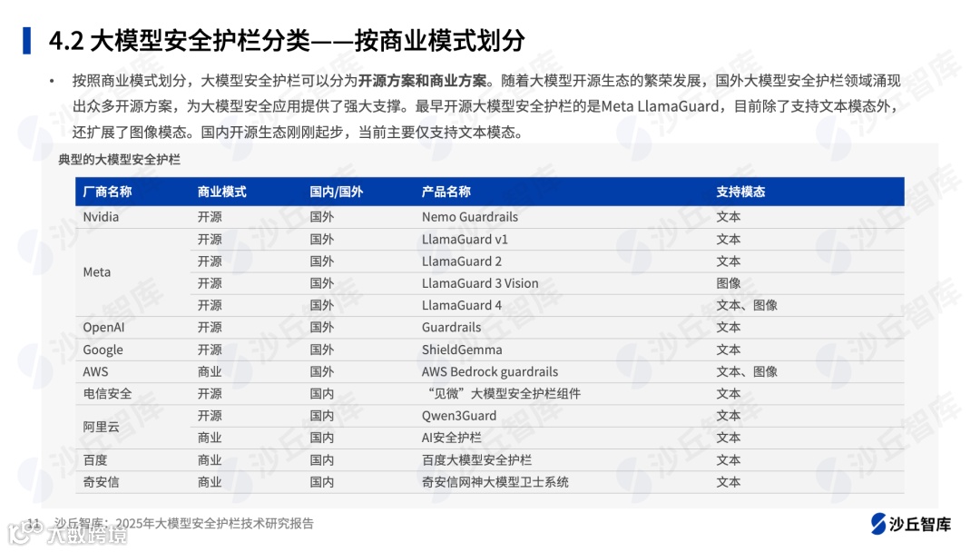Click the '产品名称' column header
The height and width of the screenshot is (552, 980).
point(446,192)
